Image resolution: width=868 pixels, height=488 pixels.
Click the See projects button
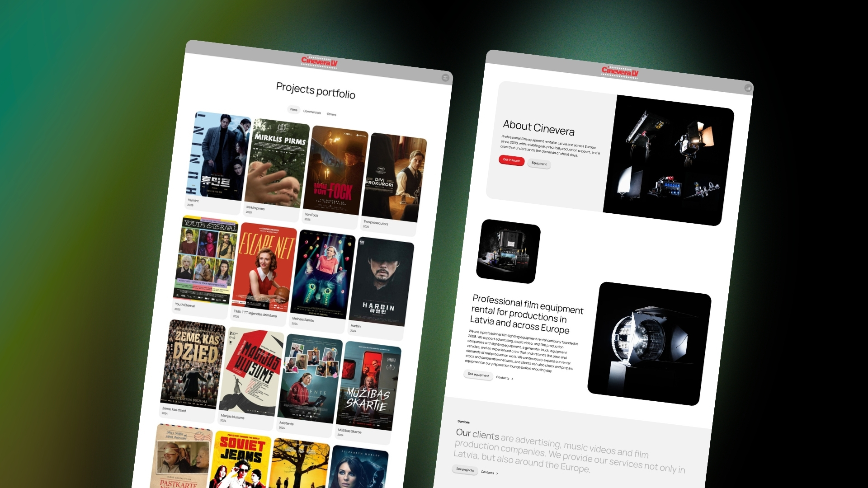click(x=465, y=469)
